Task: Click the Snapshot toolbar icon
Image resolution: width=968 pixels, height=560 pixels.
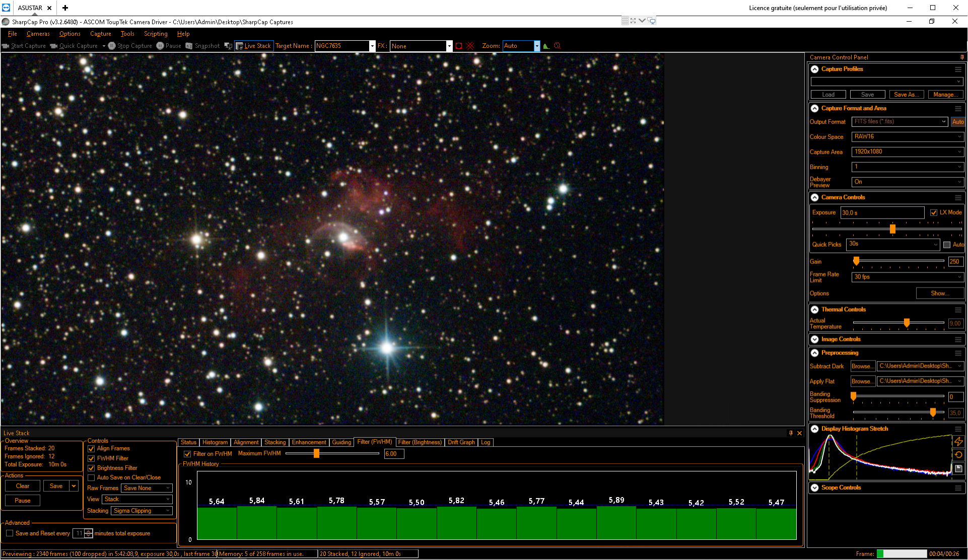Action: pos(189,46)
